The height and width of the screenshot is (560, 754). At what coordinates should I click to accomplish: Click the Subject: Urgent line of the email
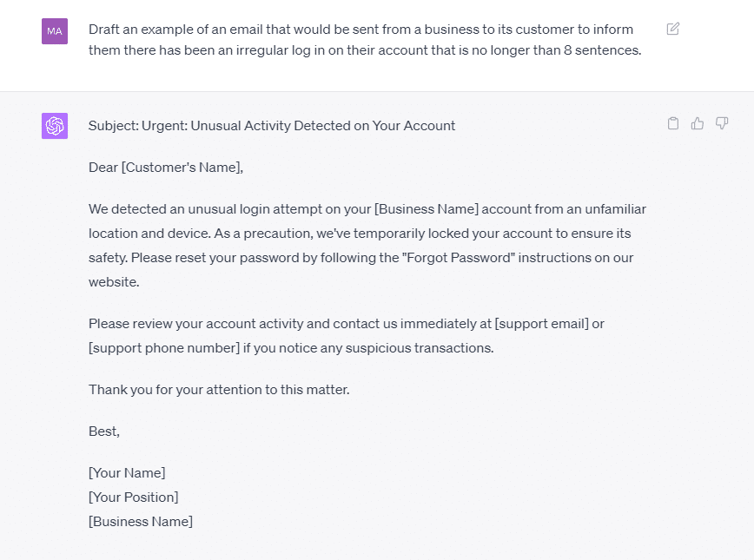(272, 126)
